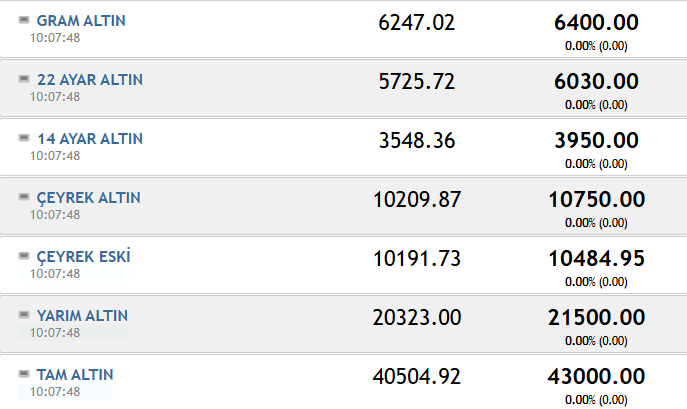The width and height of the screenshot is (687, 409).
Task: Open the YARIM ALTIN link
Action: click(82, 316)
